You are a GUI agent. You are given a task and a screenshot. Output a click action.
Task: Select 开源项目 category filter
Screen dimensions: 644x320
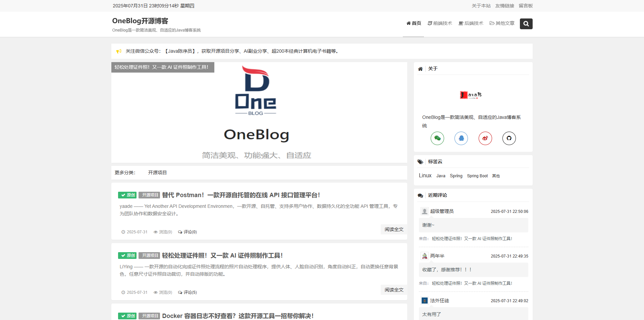(157, 173)
